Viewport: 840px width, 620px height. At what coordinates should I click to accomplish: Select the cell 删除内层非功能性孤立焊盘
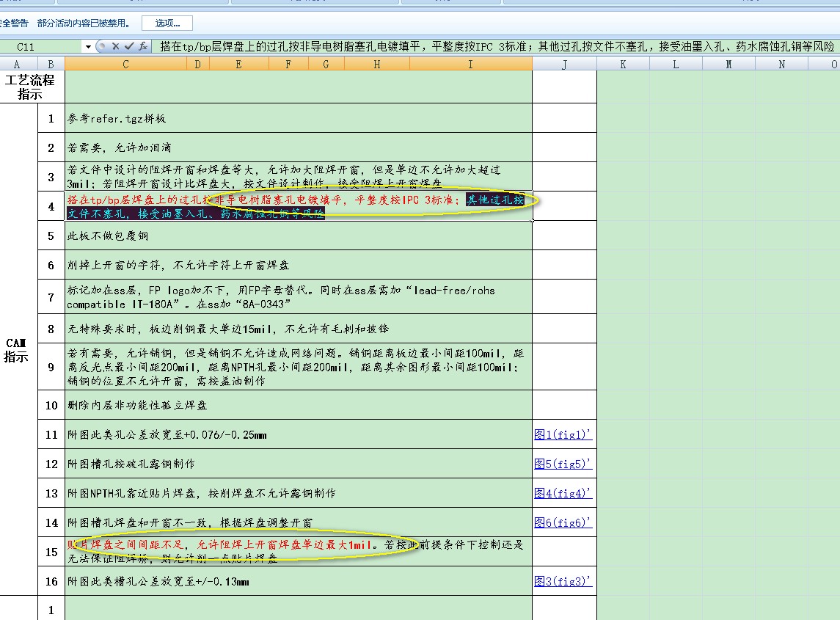[299, 405]
